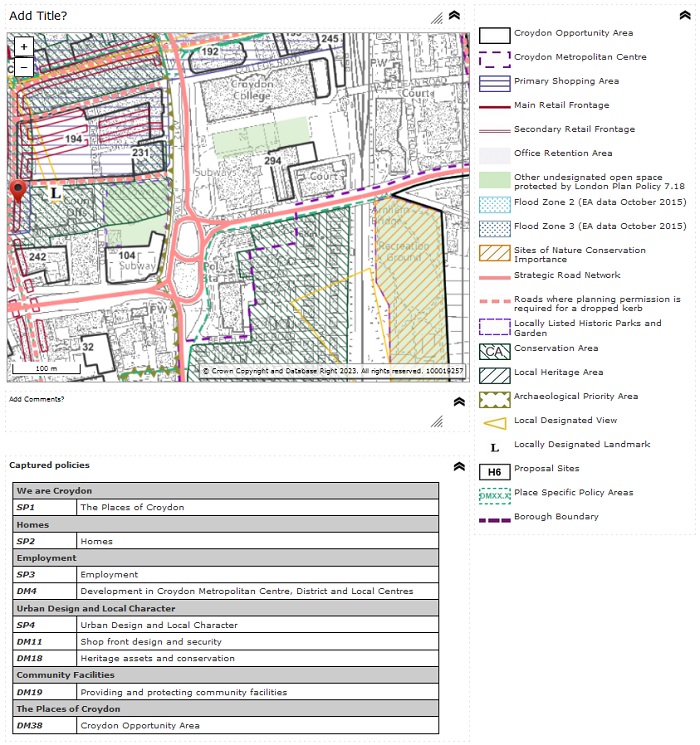Click the Secondary Retail Frontage legend line
The height and width of the screenshot is (745, 700).
[495, 131]
